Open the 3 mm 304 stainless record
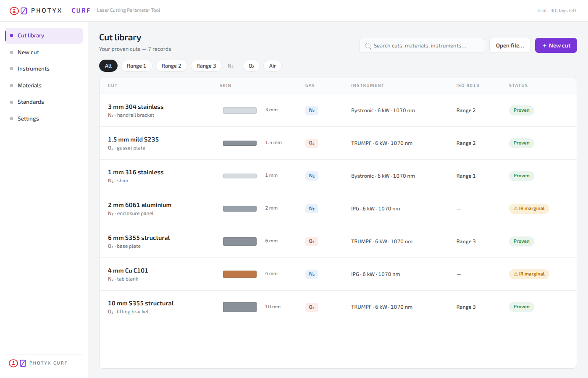This screenshot has height=378, width=588. click(338, 110)
